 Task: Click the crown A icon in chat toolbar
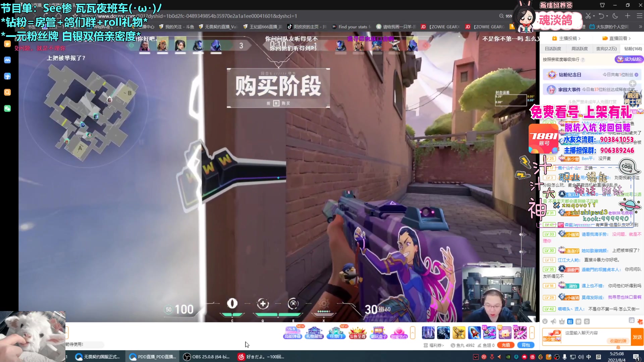562,321
